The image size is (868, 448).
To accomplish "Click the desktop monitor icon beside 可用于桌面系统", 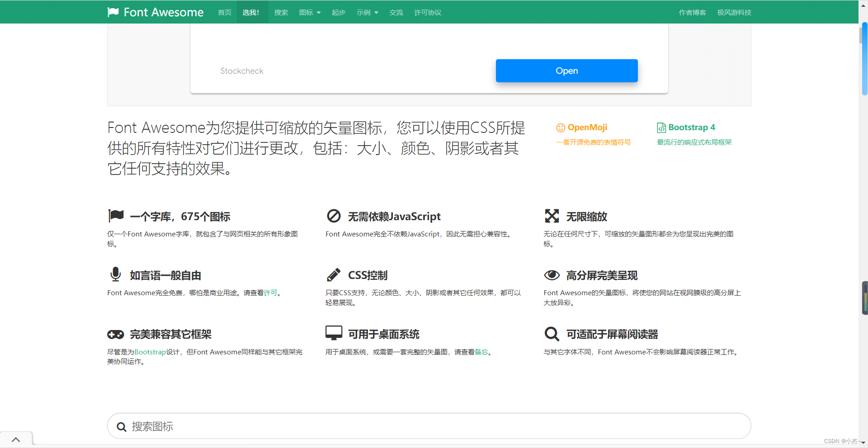I will [334, 333].
